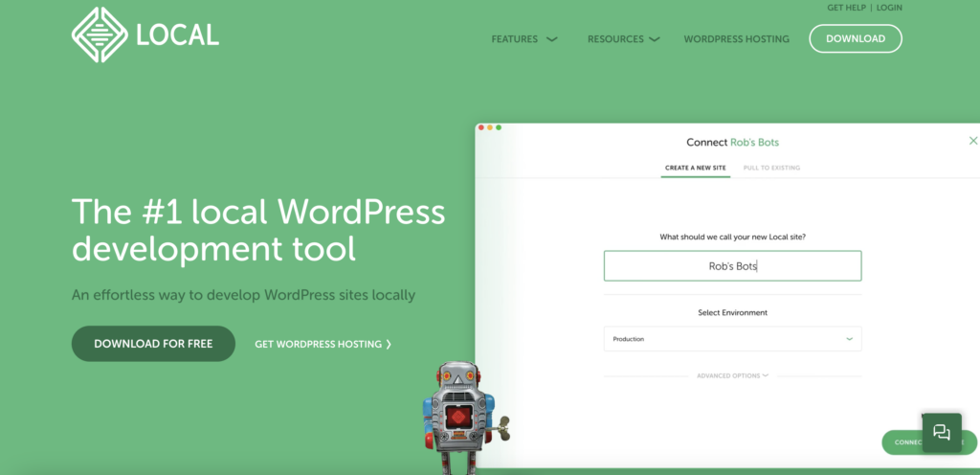
Task: Switch to Pull to Existing tab
Action: pos(772,169)
